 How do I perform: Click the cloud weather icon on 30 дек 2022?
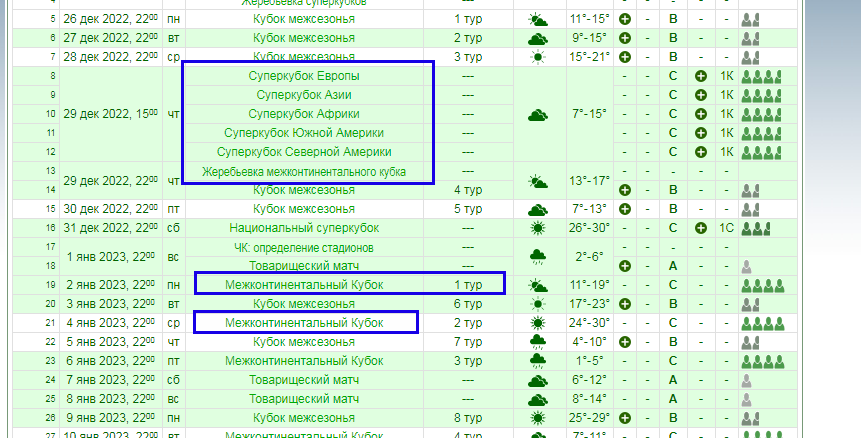point(538,209)
